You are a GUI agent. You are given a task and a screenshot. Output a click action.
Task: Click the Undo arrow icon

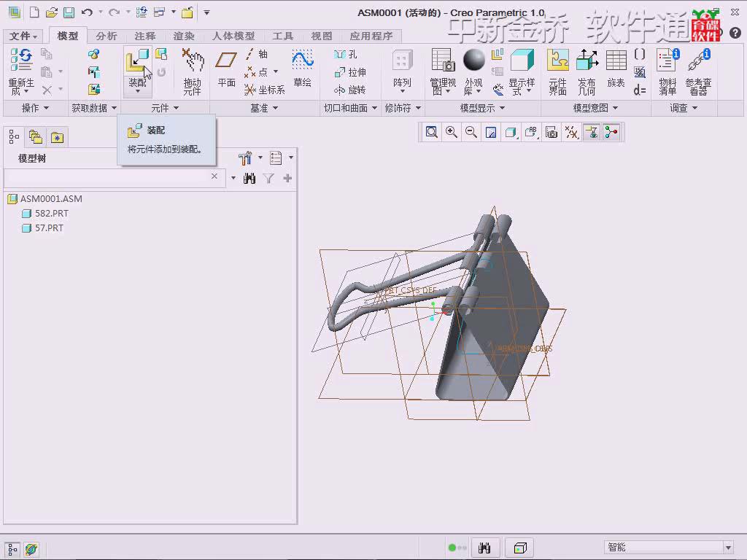[87, 12]
